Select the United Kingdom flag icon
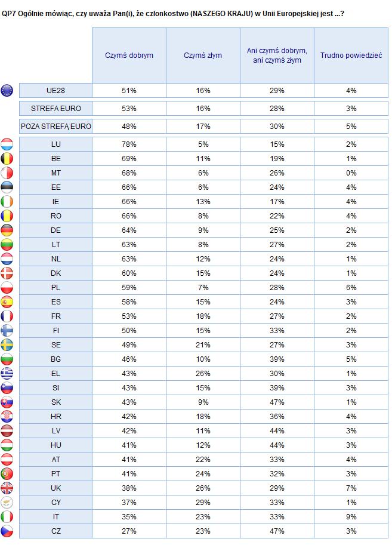392x548 pixels. tap(7, 488)
